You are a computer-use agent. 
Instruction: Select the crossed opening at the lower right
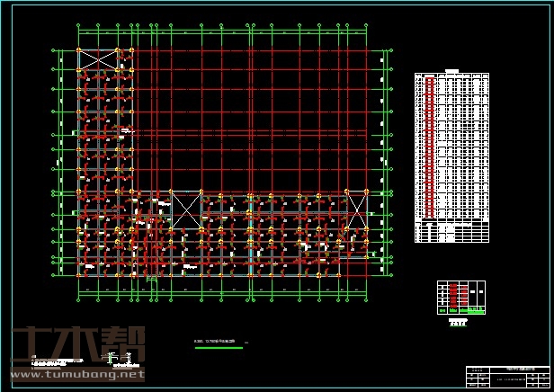357,210
